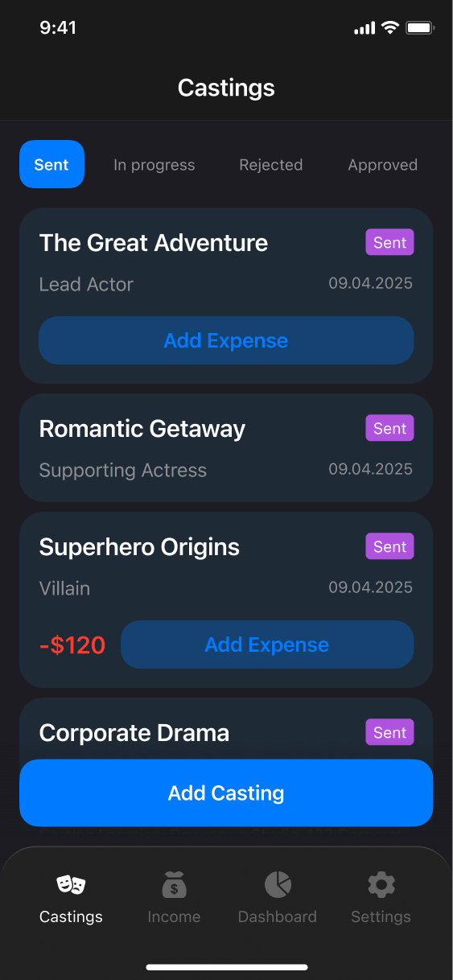The width and height of the screenshot is (453, 980).
Task: Tap the Sent badge on Romantic Getaway
Action: [390, 429]
